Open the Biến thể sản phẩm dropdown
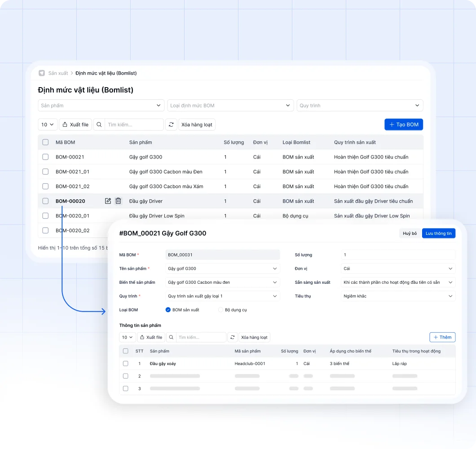 (x=223, y=282)
